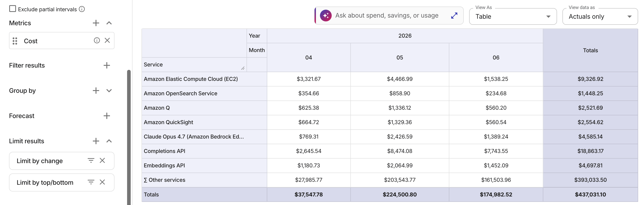
Task: Open the View data as dropdown
Action: (x=600, y=16)
